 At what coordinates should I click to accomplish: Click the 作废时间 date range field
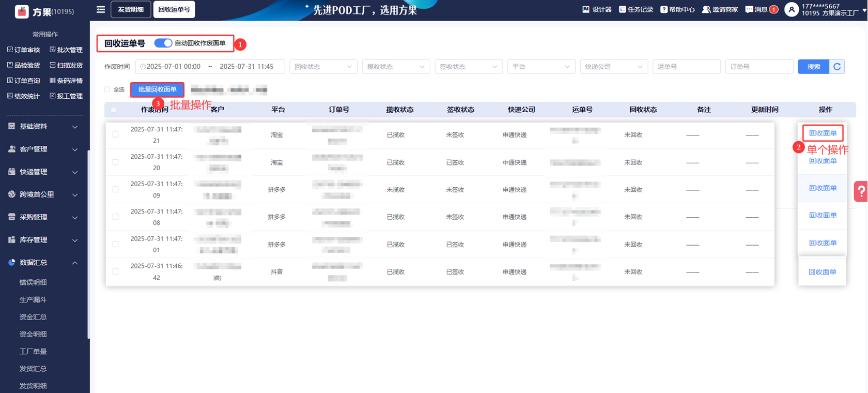point(210,67)
